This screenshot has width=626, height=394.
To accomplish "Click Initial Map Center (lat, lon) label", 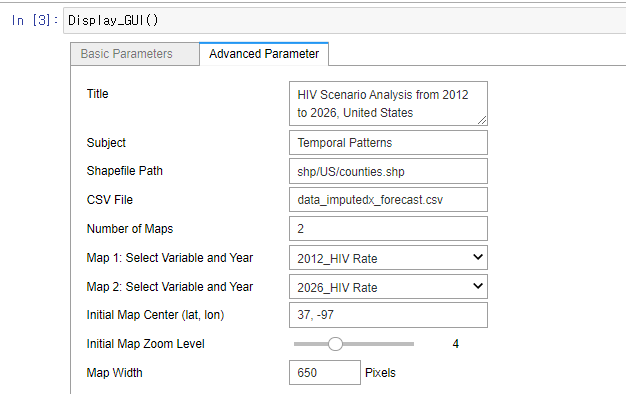I will point(155,315).
